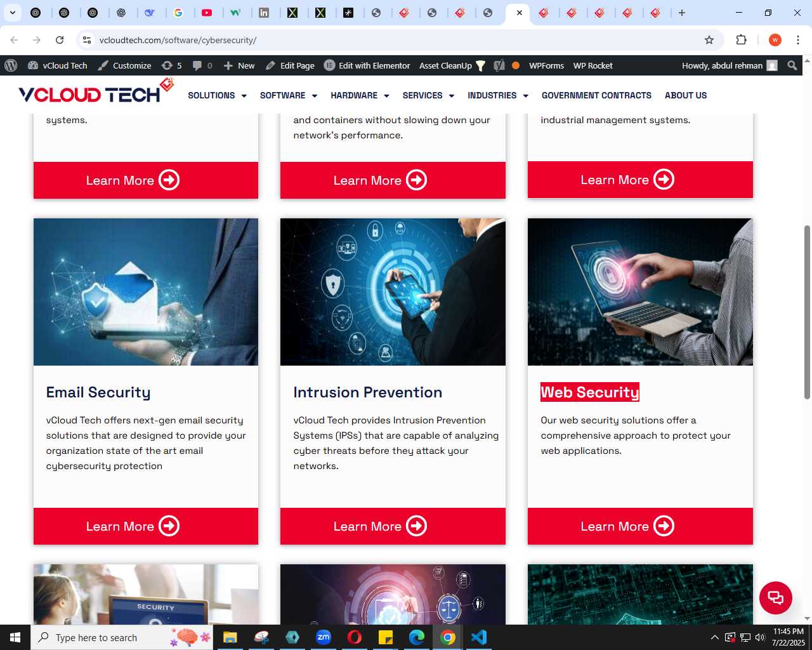The width and height of the screenshot is (812, 650).
Task: Click Learn More under Email Security
Action: click(146, 526)
